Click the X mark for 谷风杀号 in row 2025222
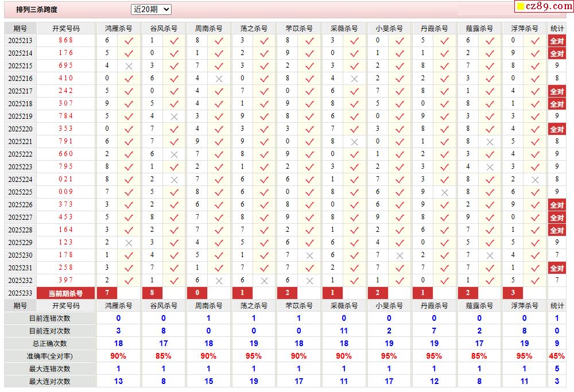This screenshot has width=574, height=392. coord(174,154)
